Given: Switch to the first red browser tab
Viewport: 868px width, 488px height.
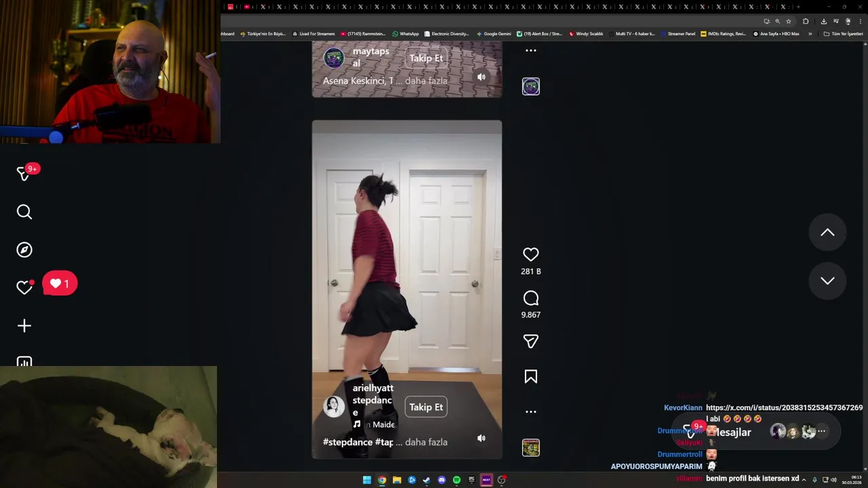Looking at the screenshot, I should (231, 7).
